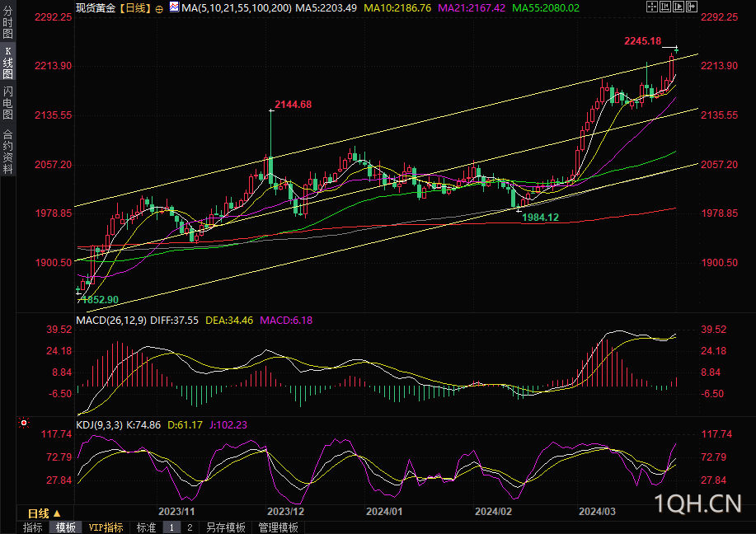The width and height of the screenshot is (756, 534).
Task: Click the MA indicator chart icon
Action: 174,7
